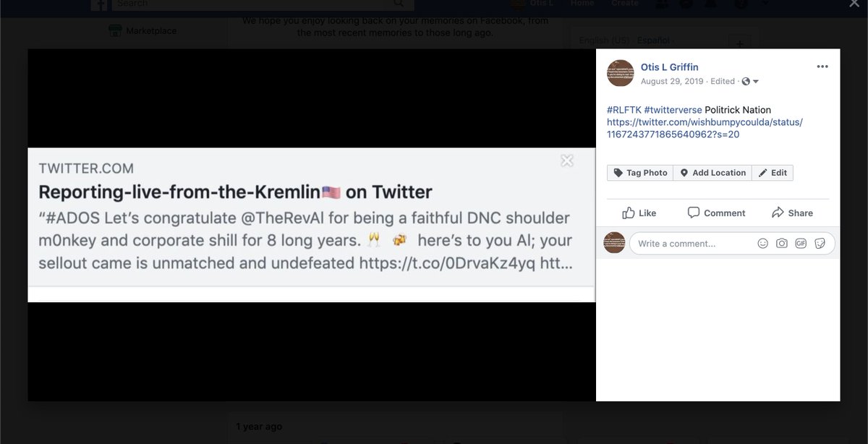Open Otis L Griffin profile picture

coord(620,74)
